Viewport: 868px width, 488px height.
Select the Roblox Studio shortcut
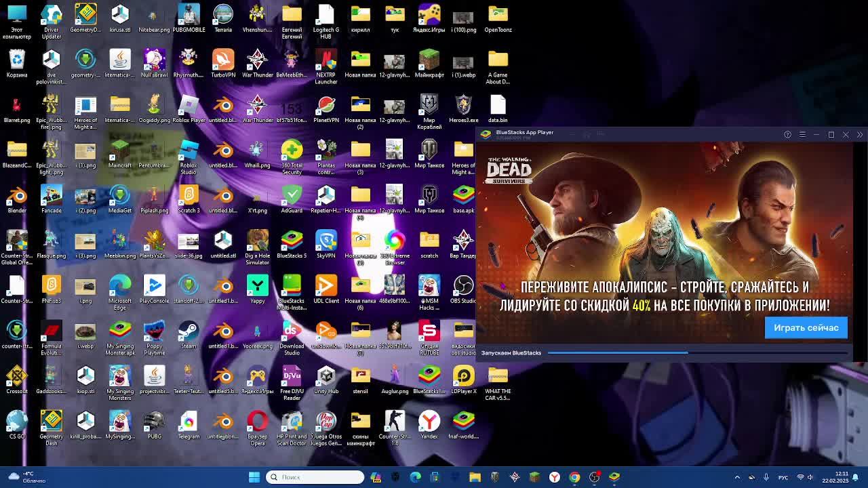[x=189, y=157]
